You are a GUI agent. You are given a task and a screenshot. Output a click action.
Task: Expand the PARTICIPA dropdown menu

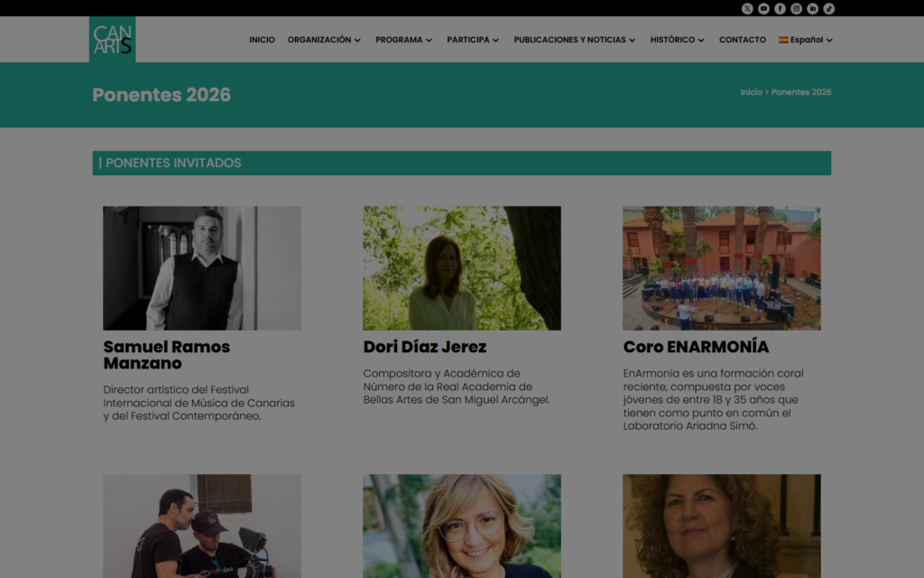pos(473,40)
